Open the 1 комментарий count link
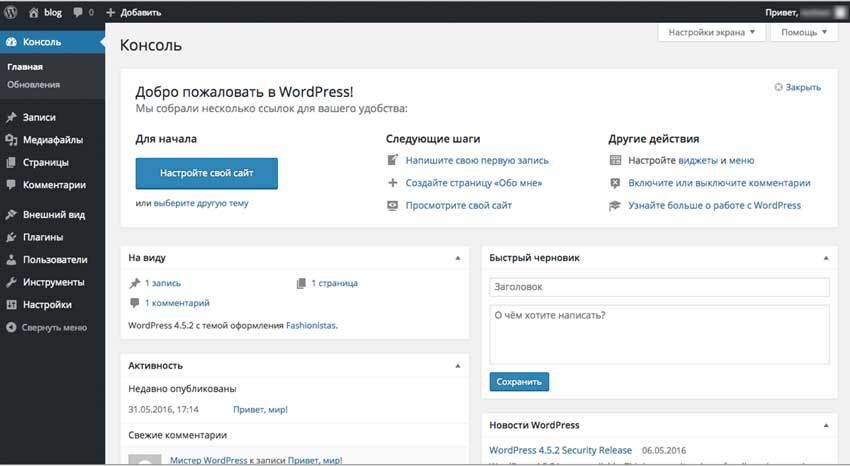Screen dimensions: 850x466 tap(177, 303)
